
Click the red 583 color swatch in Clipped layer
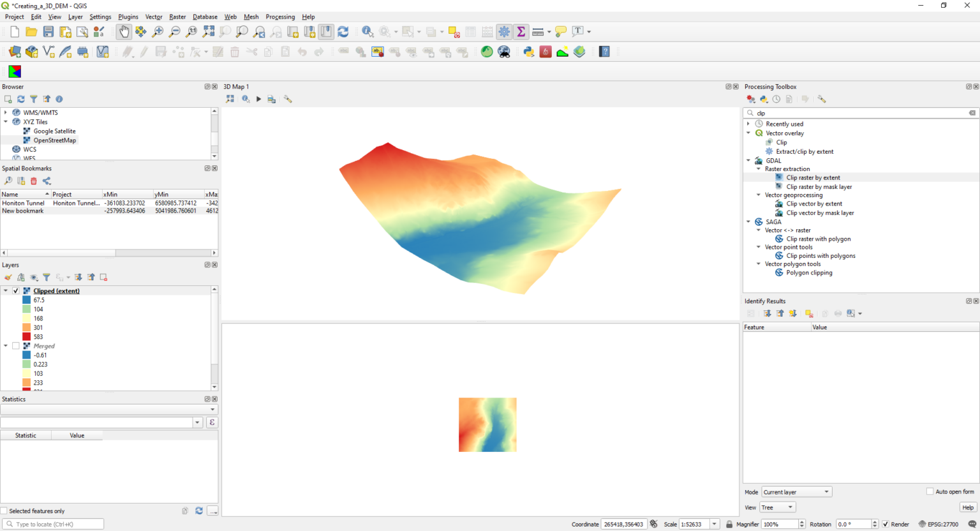(x=26, y=337)
